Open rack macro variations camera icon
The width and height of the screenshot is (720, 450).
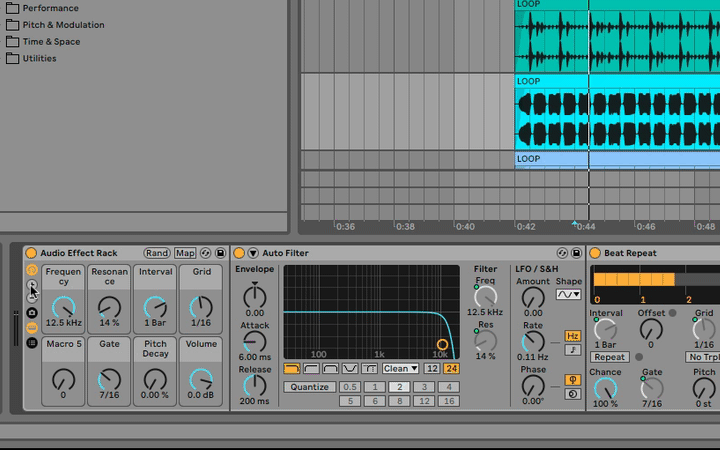[32, 313]
